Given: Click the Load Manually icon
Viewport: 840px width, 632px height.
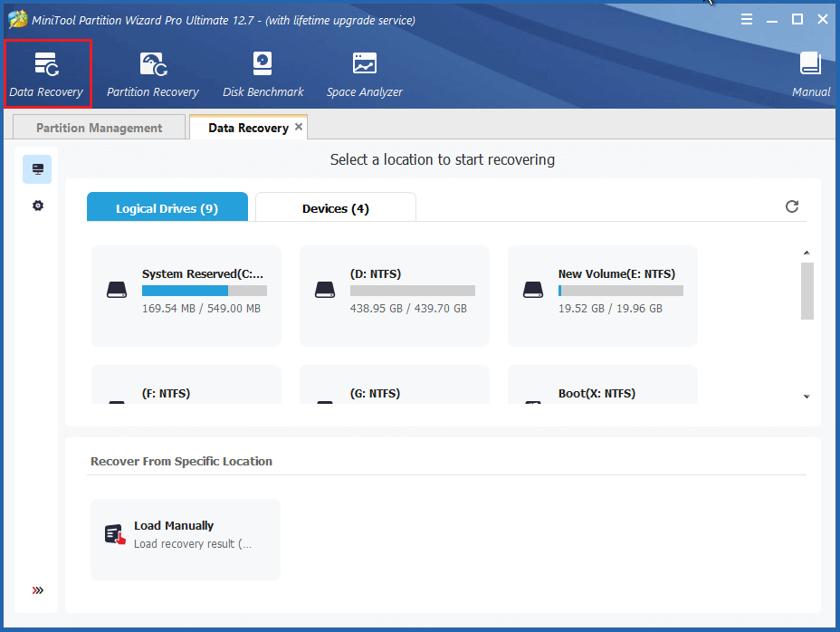Looking at the screenshot, I should tap(115, 534).
